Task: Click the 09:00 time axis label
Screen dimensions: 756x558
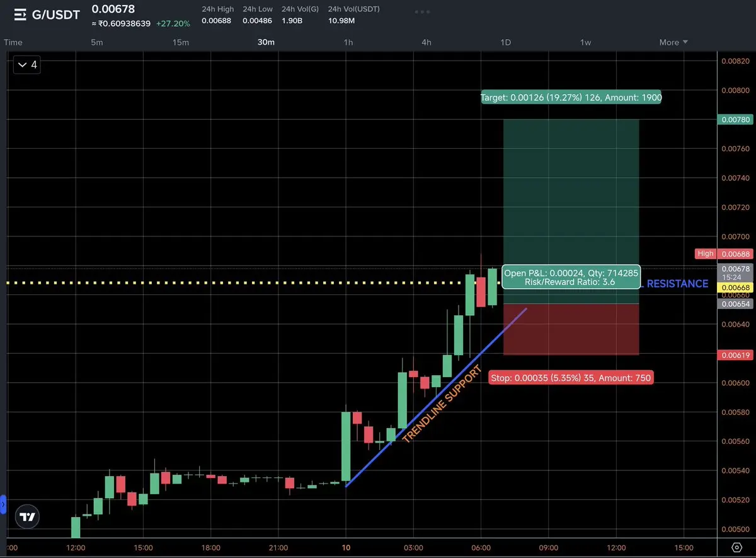Action: (548, 547)
